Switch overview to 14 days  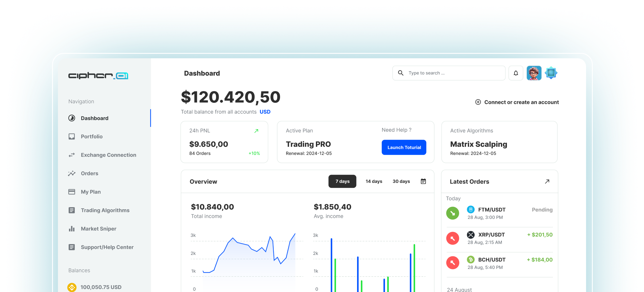374,182
